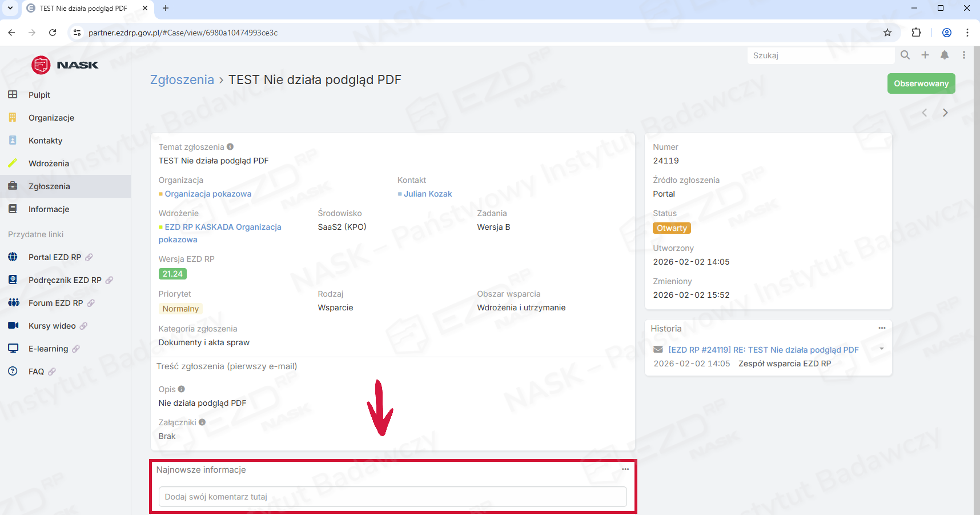980x515 pixels.
Task: Toggle the Obserwowany follow button
Action: pyautogui.click(x=921, y=83)
